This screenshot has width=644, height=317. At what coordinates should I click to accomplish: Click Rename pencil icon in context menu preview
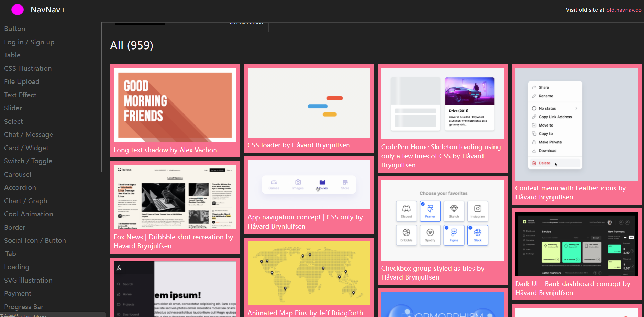pos(534,96)
